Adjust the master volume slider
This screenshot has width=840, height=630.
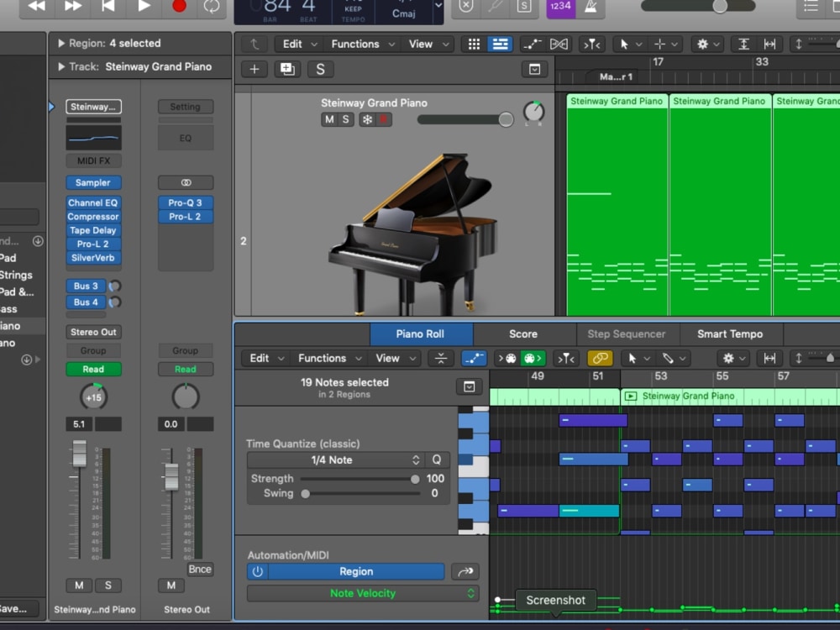point(698,7)
